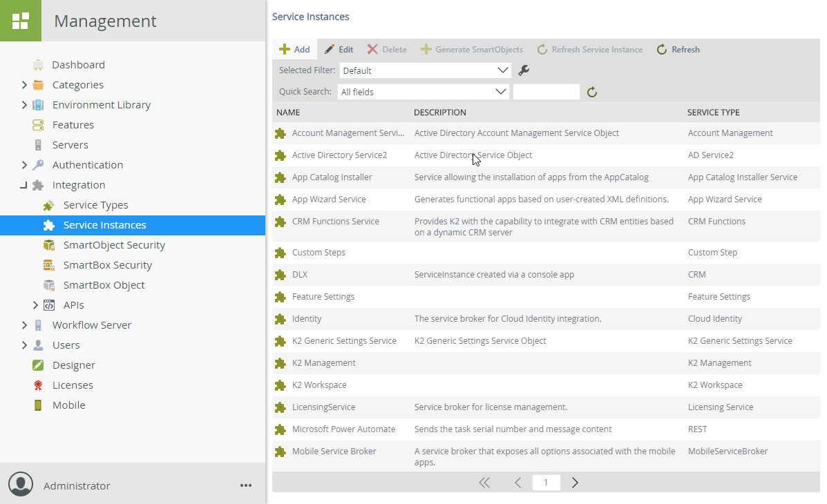Select the CRM Functions Service row
This screenshot has height=504, width=827.
click(546, 226)
